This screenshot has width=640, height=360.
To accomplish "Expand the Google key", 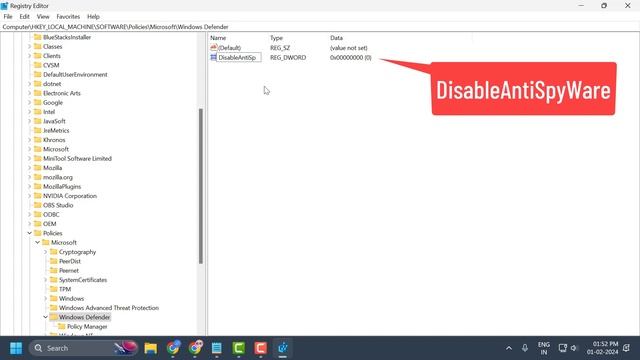I will point(29,102).
